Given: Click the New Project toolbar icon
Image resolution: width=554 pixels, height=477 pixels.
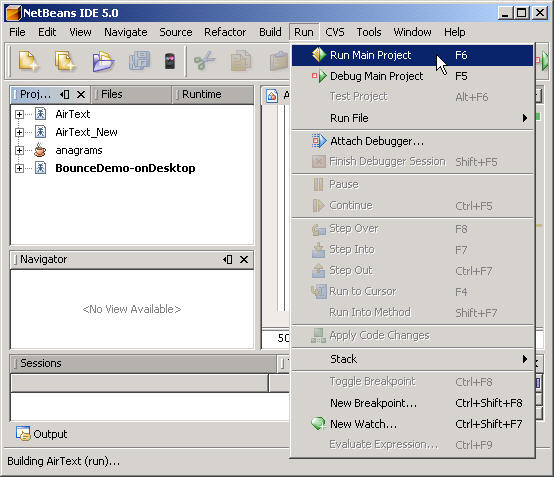Looking at the screenshot, I should [x=65, y=60].
